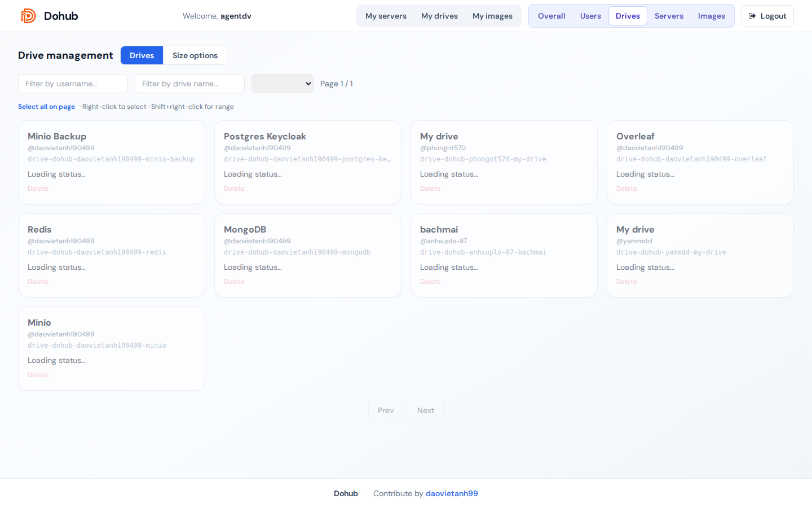Delete yammdd's My drive
812x508 pixels.
(626, 282)
